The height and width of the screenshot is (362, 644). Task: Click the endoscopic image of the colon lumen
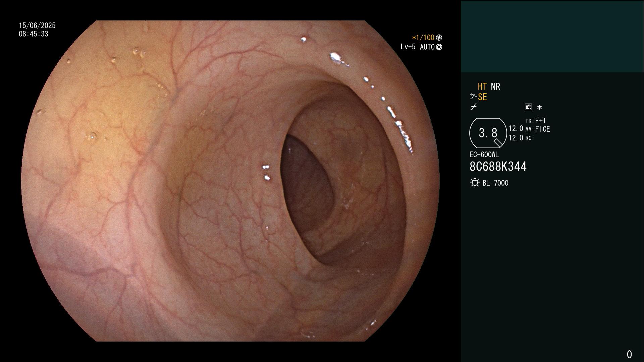(x=230, y=181)
